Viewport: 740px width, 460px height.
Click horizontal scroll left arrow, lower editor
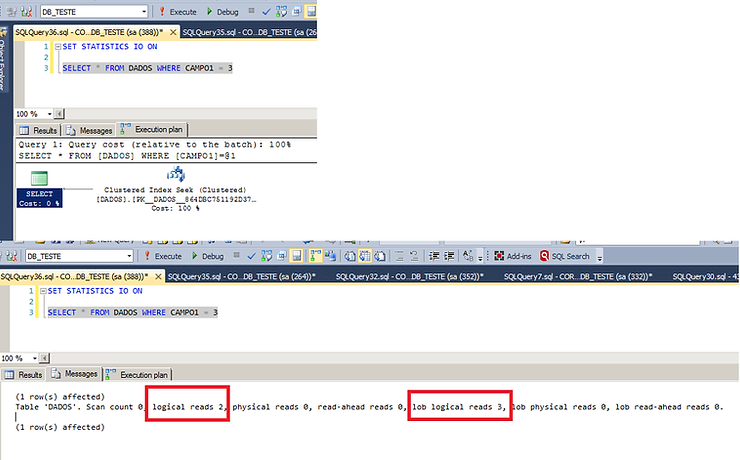pos(44,358)
